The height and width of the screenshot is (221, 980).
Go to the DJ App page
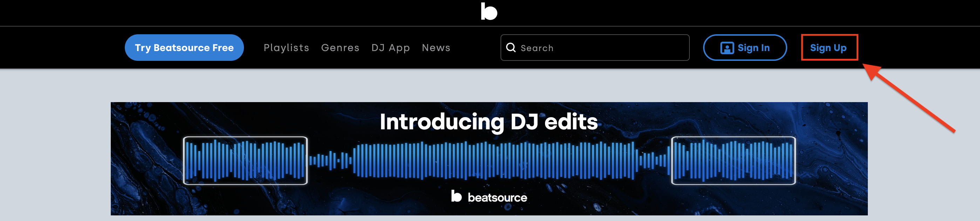click(x=390, y=48)
